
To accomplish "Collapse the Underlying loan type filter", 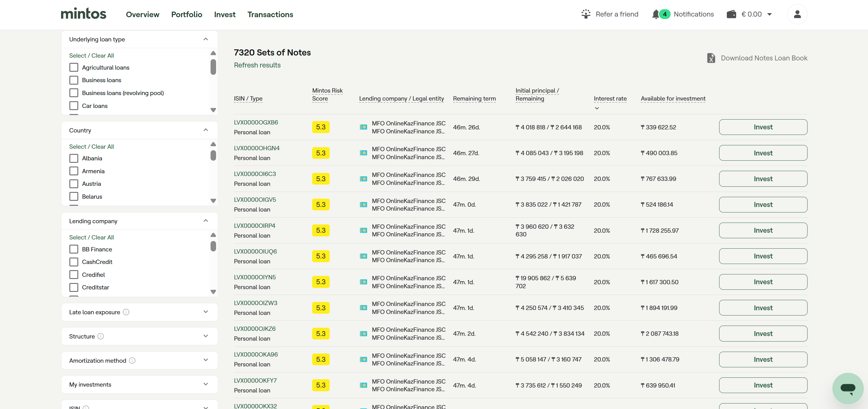I will 206,39.
